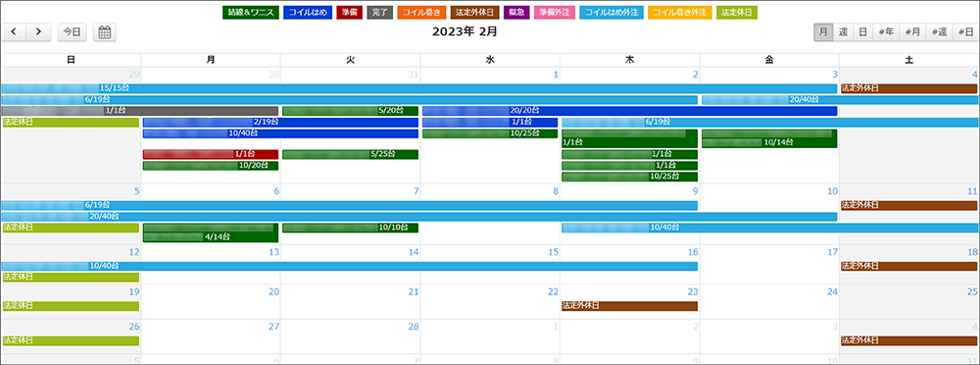The image size is (980, 365).
Task: Select day number 24
Action: 832,291
